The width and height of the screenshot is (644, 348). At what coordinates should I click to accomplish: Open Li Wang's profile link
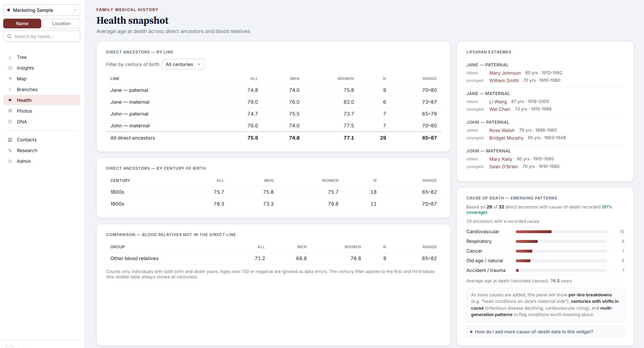pyautogui.click(x=498, y=102)
